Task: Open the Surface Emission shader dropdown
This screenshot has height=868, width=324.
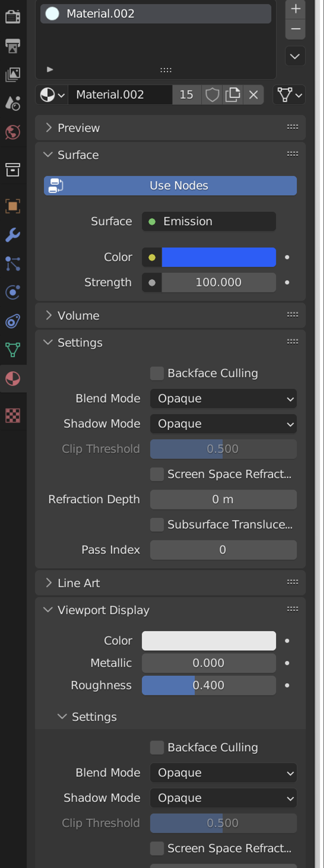Action: tap(209, 221)
